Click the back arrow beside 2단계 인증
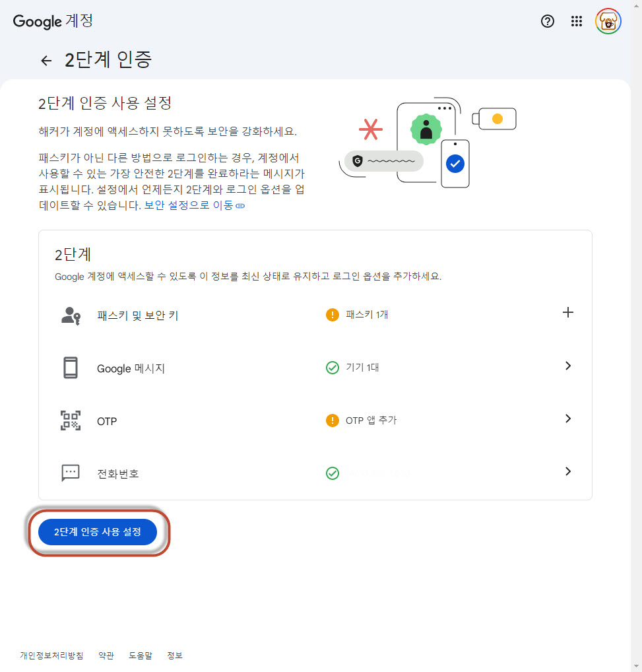The image size is (642, 672). (46, 61)
